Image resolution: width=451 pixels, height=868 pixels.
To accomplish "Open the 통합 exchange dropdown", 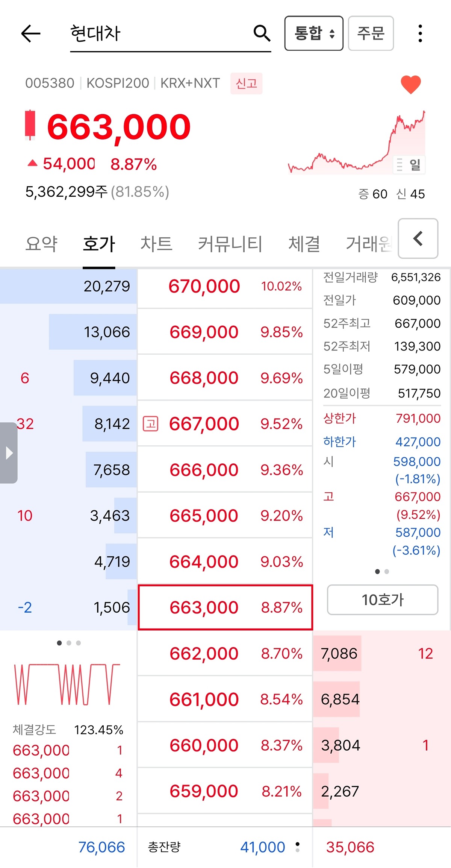I will [x=314, y=33].
